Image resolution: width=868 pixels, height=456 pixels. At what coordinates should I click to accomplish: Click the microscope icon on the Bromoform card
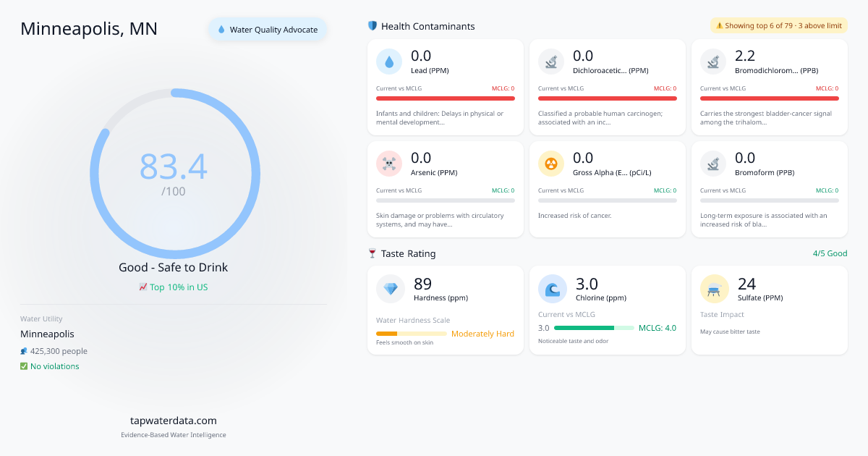[713, 164]
